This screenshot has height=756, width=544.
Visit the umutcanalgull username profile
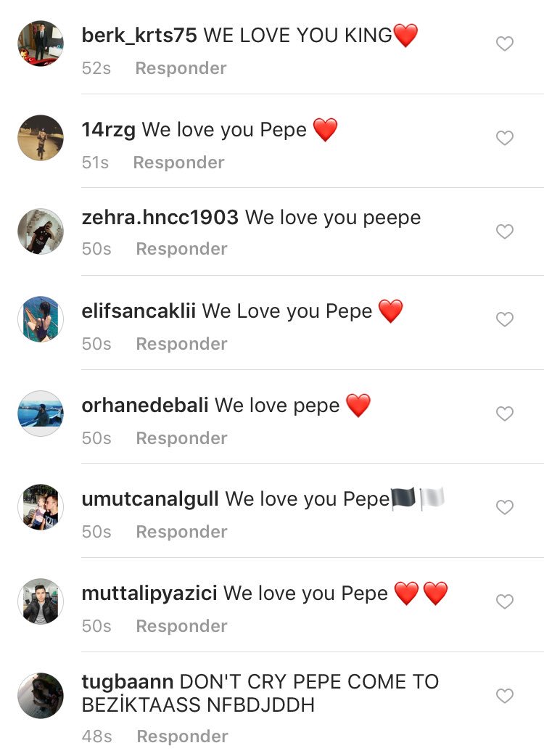(x=150, y=499)
